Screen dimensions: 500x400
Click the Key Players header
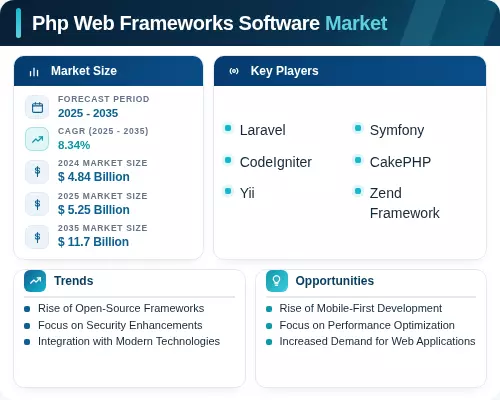coord(350,71)
